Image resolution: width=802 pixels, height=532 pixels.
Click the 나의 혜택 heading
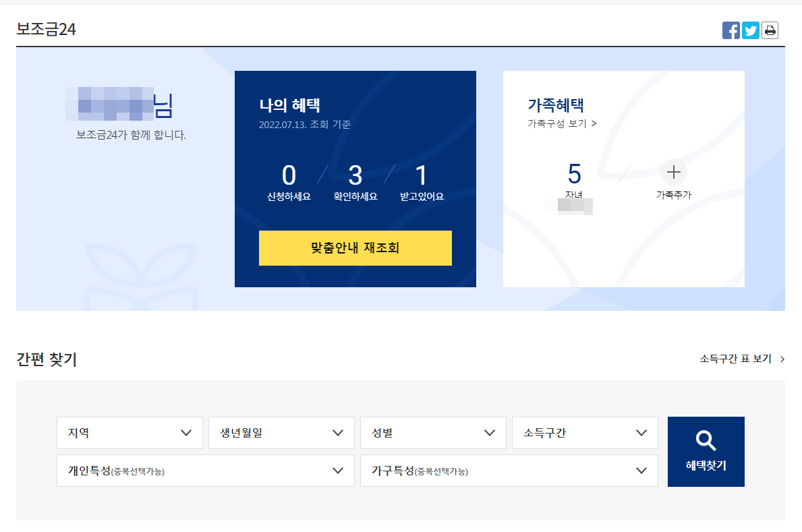[x=289, y=105]
